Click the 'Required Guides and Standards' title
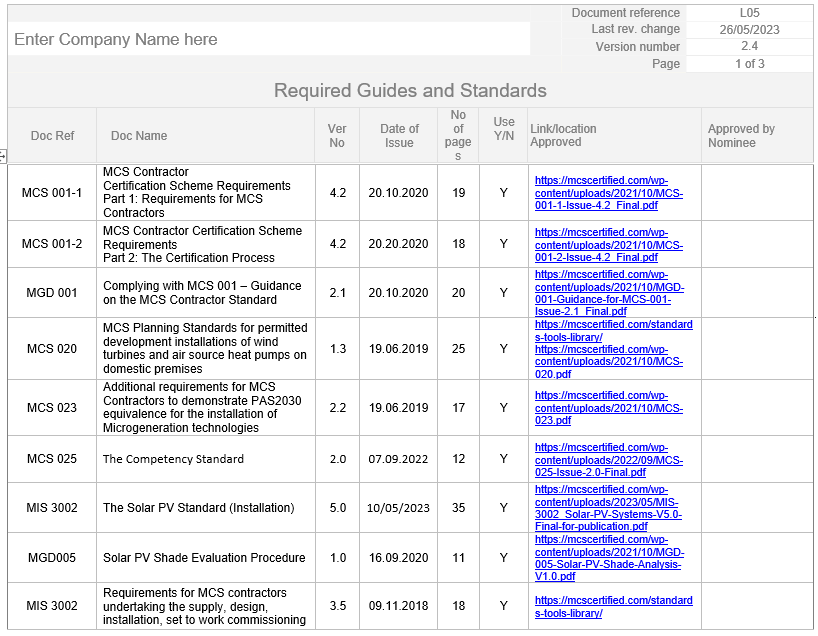818x636 pixels. point(410,91)
